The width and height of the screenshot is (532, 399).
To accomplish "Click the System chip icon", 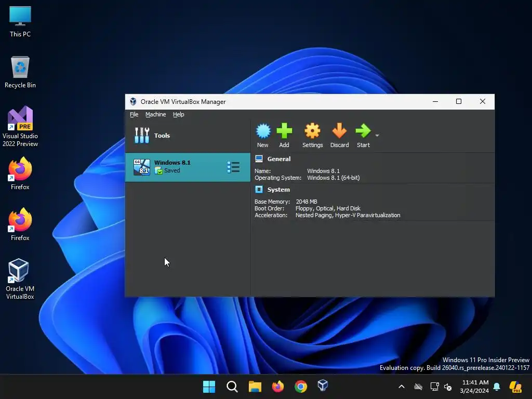I will coord(259,189).
